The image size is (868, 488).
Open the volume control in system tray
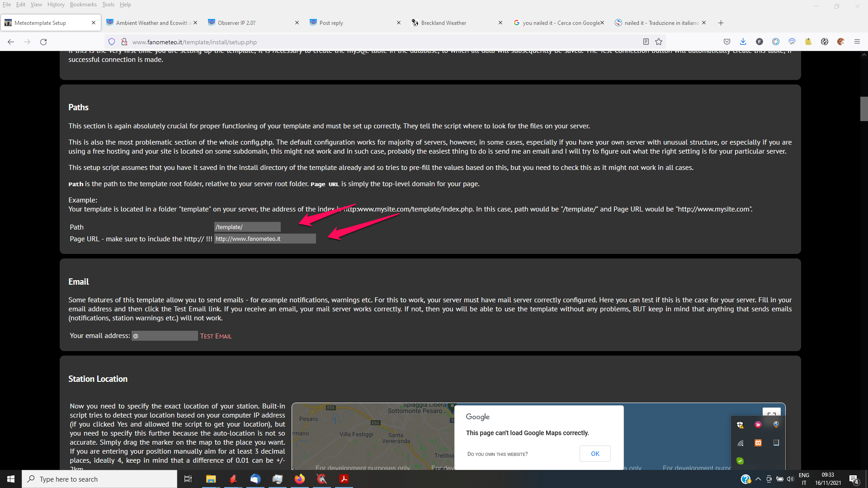(790, 479)
